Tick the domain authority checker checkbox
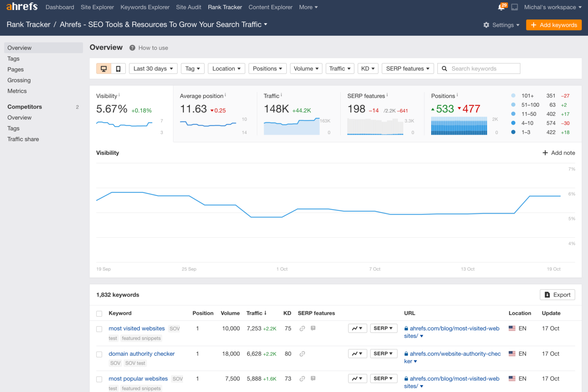Image resolution: width=588 pixels, height=392 pixels. coord(99,354)
